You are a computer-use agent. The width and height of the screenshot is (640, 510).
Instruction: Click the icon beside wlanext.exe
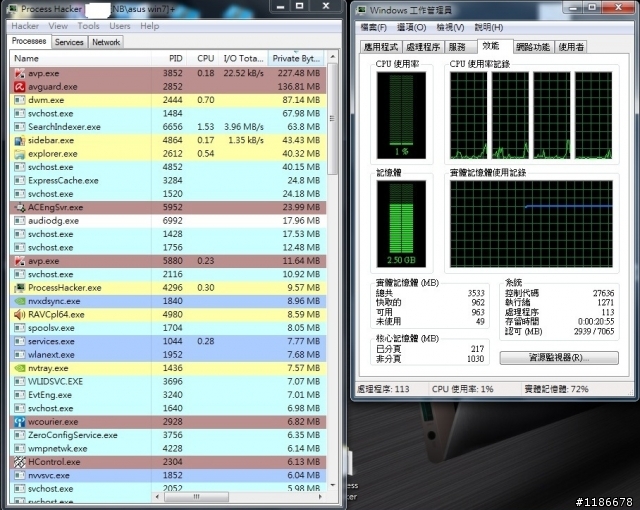20,355
